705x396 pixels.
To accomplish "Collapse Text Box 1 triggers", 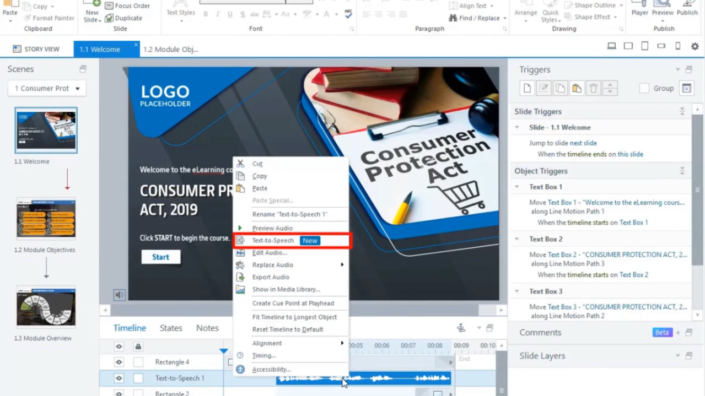I will click(x=517, y=187).
